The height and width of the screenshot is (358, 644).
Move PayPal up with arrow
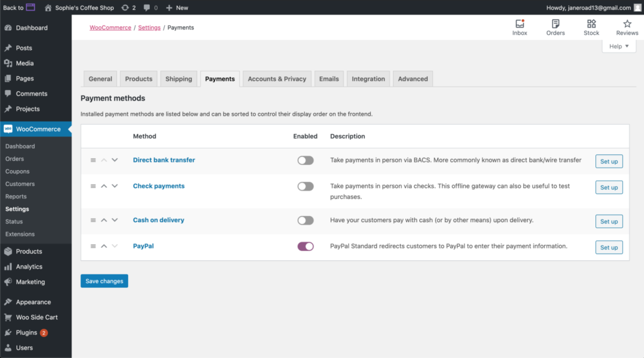(x=104, y=246)
